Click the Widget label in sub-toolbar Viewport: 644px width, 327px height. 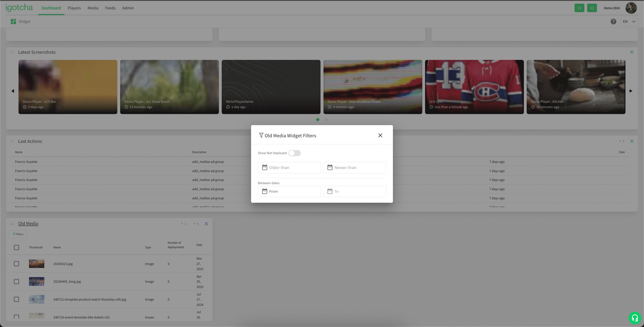[24, 22]
